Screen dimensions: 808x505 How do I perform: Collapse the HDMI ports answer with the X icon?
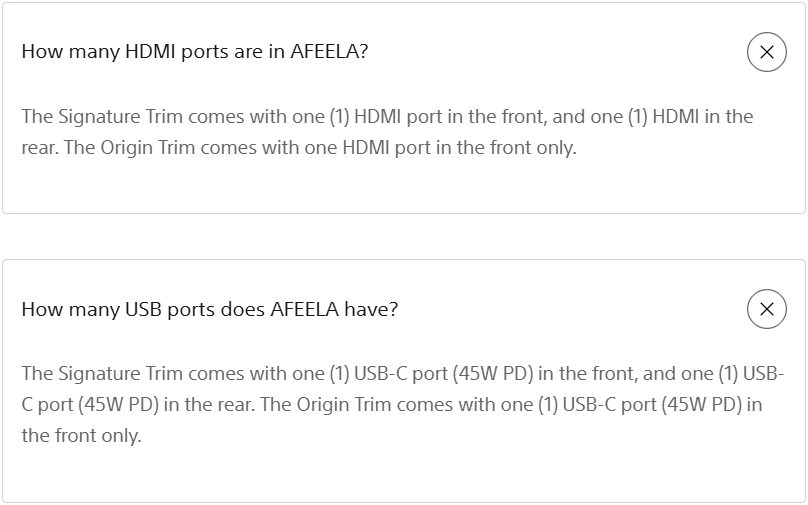766,52
